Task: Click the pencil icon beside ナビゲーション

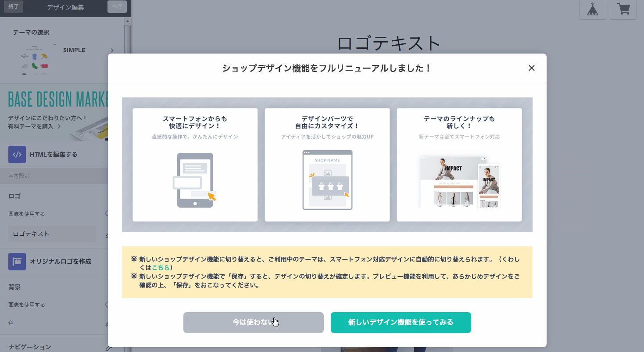Action: pyautogui.click(x=107, y=348)
